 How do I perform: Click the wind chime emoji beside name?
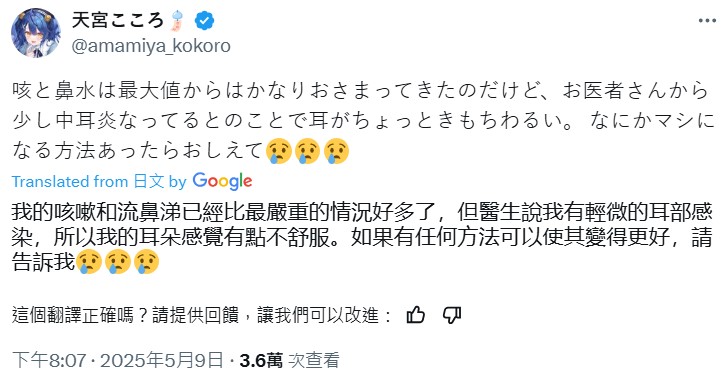(178, 21)
